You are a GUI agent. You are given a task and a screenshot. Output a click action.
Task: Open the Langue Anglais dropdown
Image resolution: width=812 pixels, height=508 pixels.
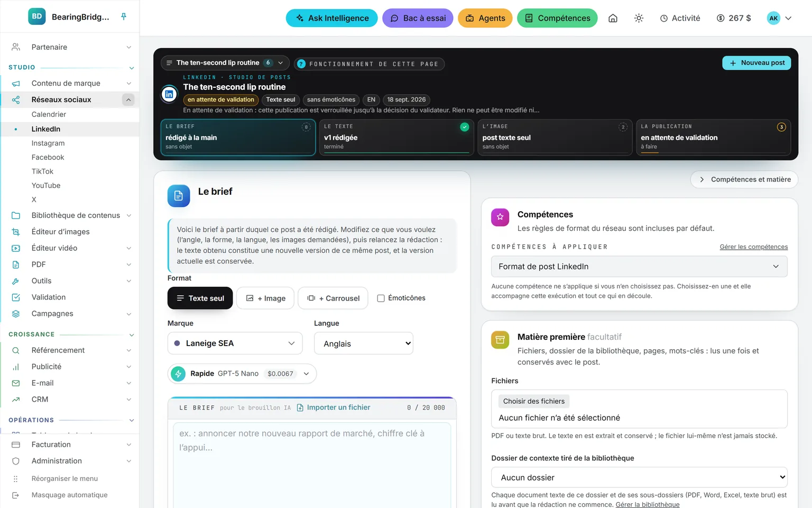(364, 343)
